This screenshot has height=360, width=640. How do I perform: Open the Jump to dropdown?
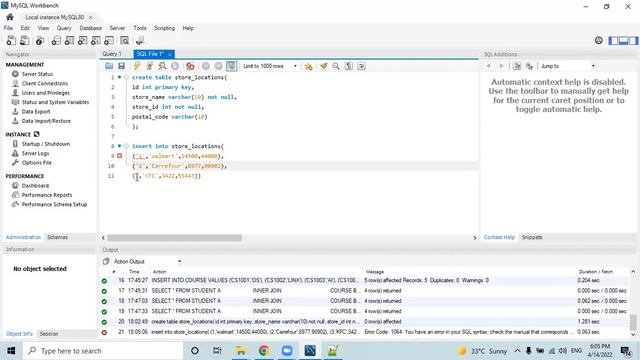[x=567, y=66]
